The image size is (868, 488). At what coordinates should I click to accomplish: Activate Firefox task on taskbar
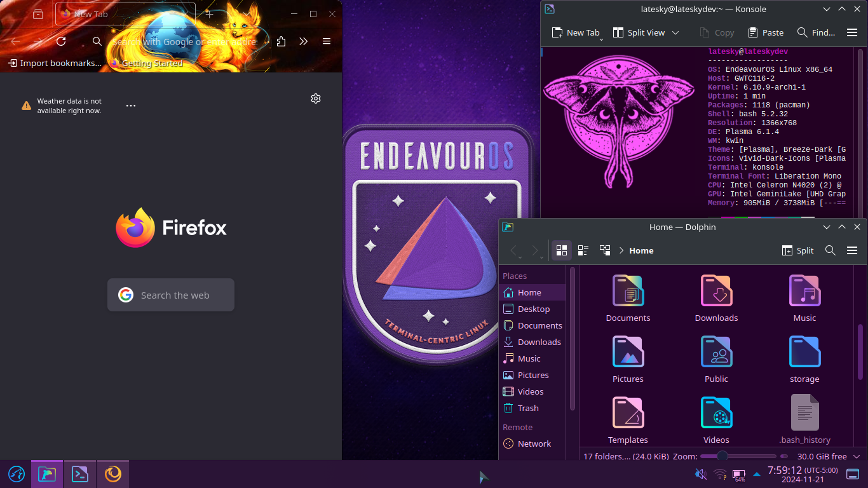click(113, 474)
